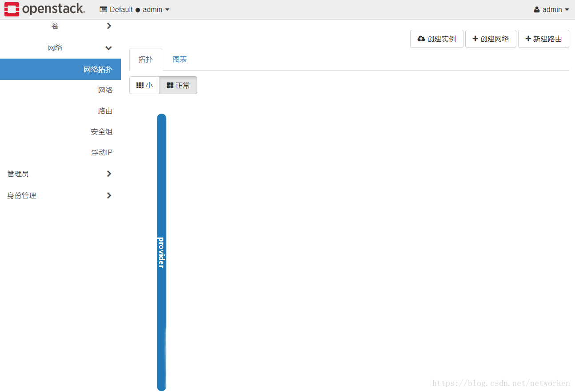
Task: Click the small grid icon on 小 button
Action: (140, 85)
